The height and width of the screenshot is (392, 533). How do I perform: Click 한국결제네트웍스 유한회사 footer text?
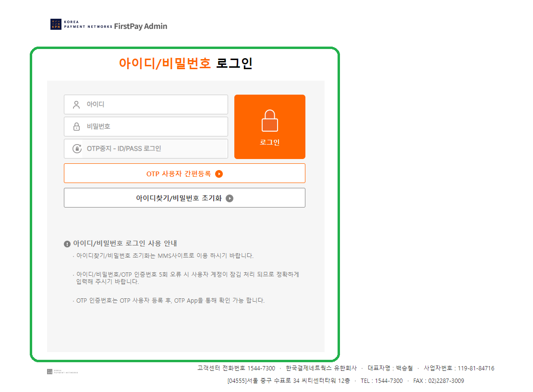click(321, 368)
